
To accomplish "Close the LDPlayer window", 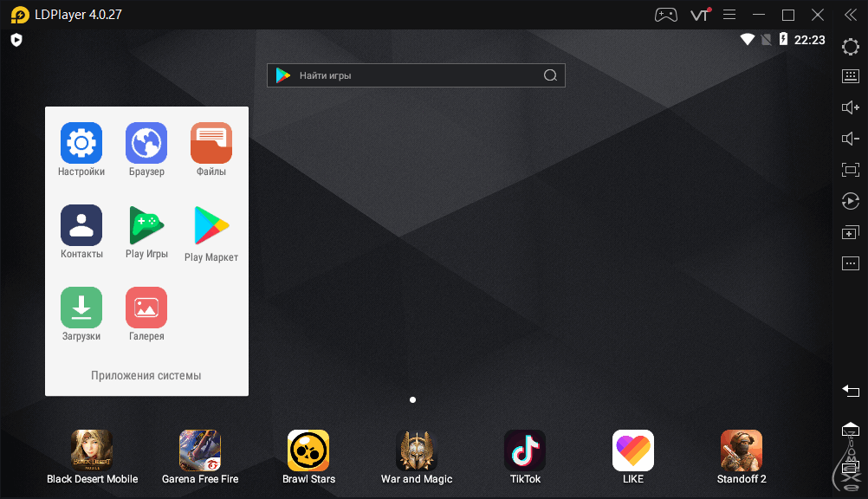I will coord(818,15).
